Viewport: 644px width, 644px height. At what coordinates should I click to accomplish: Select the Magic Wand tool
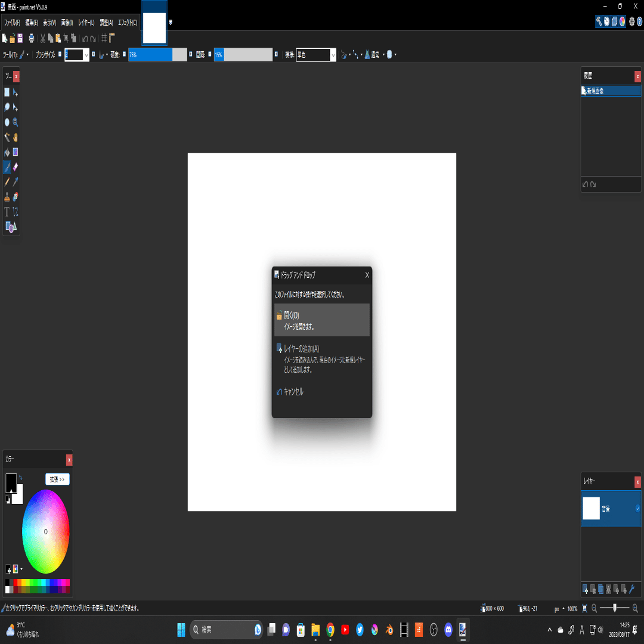[x=7, y=137]
